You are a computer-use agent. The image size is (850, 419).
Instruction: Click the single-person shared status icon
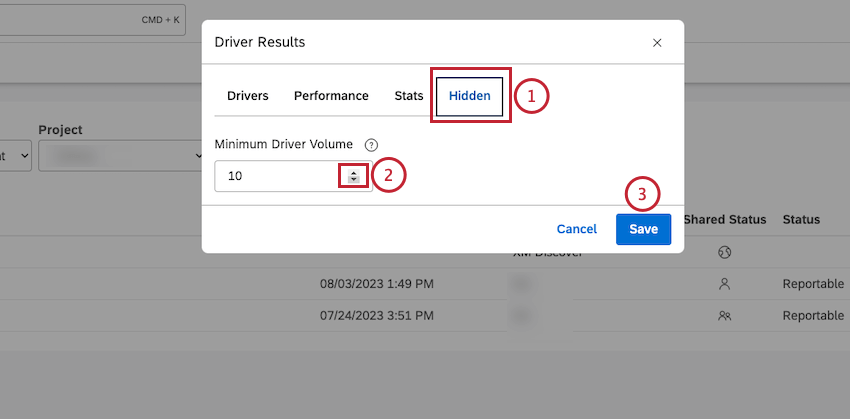pyautogui.click(x=724, y=284)
